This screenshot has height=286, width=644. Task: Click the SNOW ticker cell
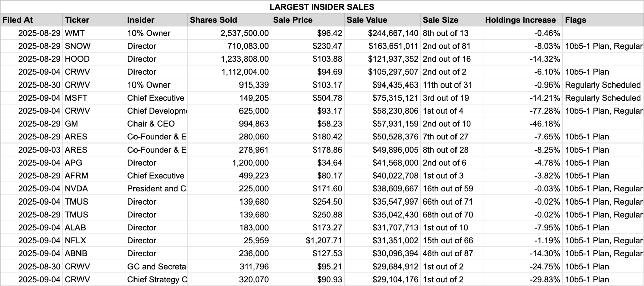94,46
